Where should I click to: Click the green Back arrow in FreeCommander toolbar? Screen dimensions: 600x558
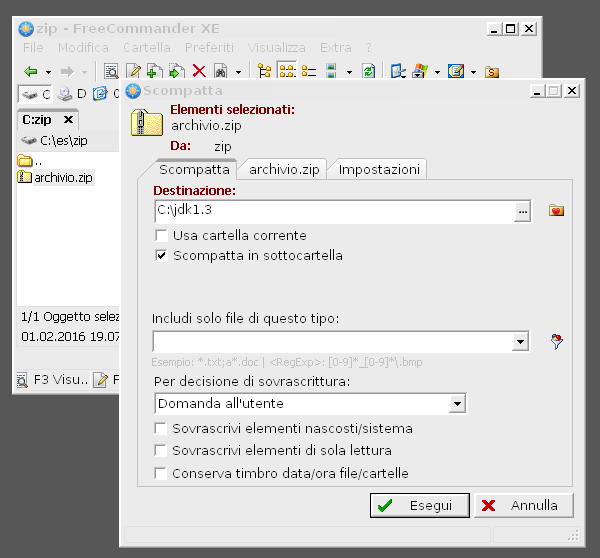[x=31, y=72]
